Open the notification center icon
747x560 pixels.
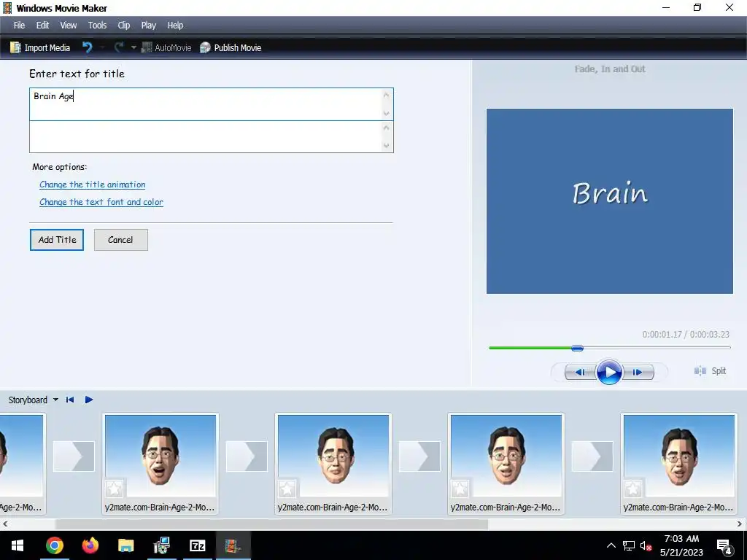pos(724,547)
